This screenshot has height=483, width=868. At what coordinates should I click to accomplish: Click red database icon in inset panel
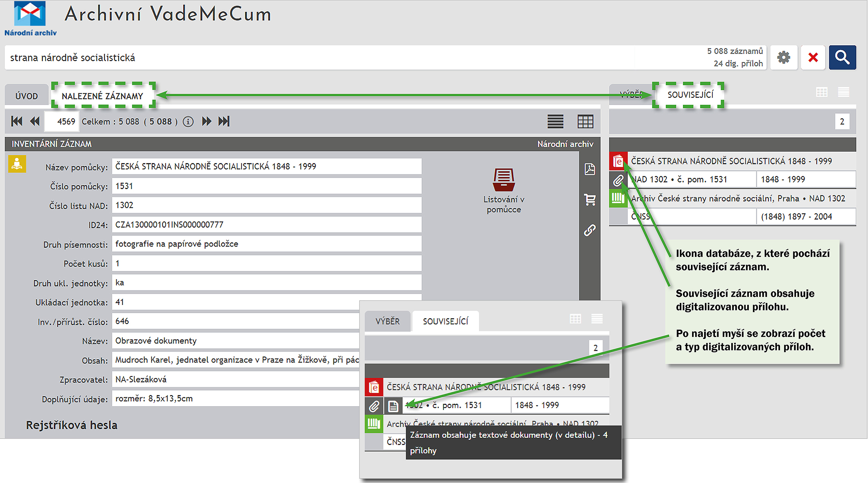tap(374, 387)
